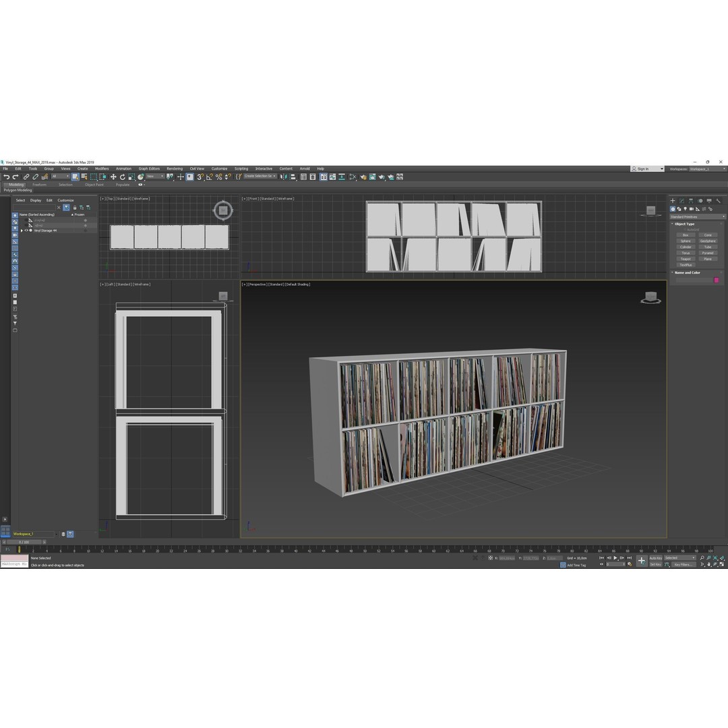Click the object name input field
This screenshot has width=728, height=728.
[694, 280]
